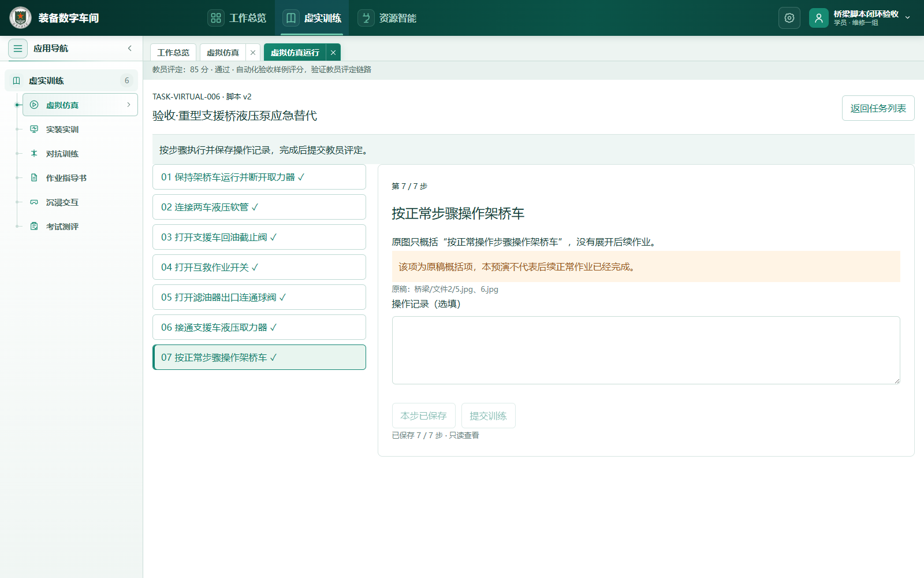Viewport: 924px width, 578px height.
Task: Select step 06 接通支援车液压取力器
Action: [259, 327]
